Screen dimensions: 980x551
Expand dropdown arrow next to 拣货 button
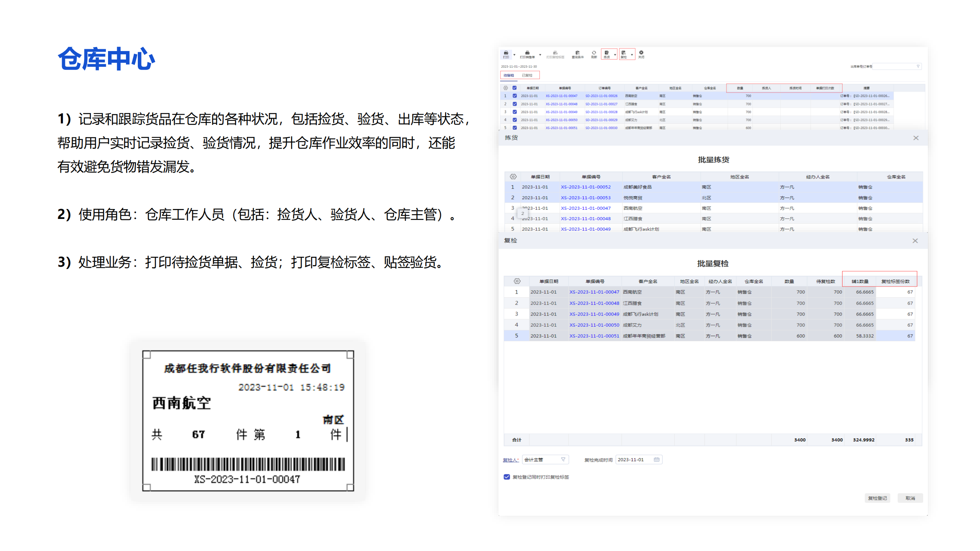(x=615, y=55)
